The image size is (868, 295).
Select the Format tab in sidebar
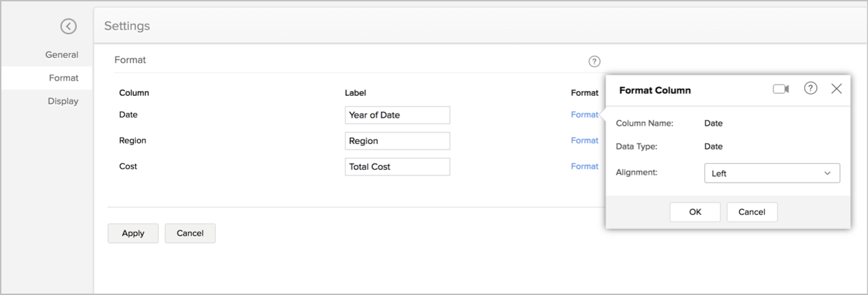click(64, 78)
